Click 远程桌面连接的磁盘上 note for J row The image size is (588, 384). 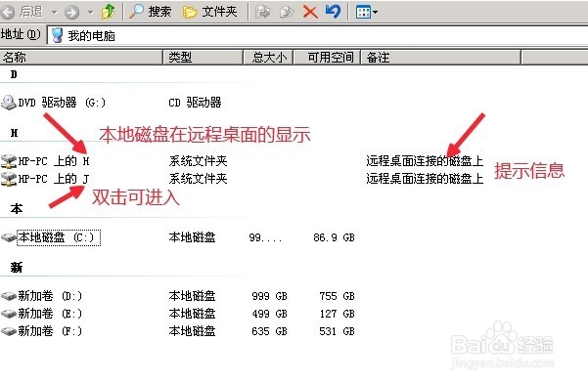425,179
